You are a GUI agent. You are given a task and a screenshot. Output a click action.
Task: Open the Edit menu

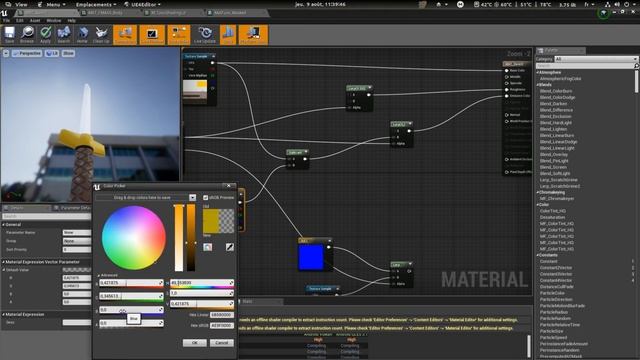[20, 20]
